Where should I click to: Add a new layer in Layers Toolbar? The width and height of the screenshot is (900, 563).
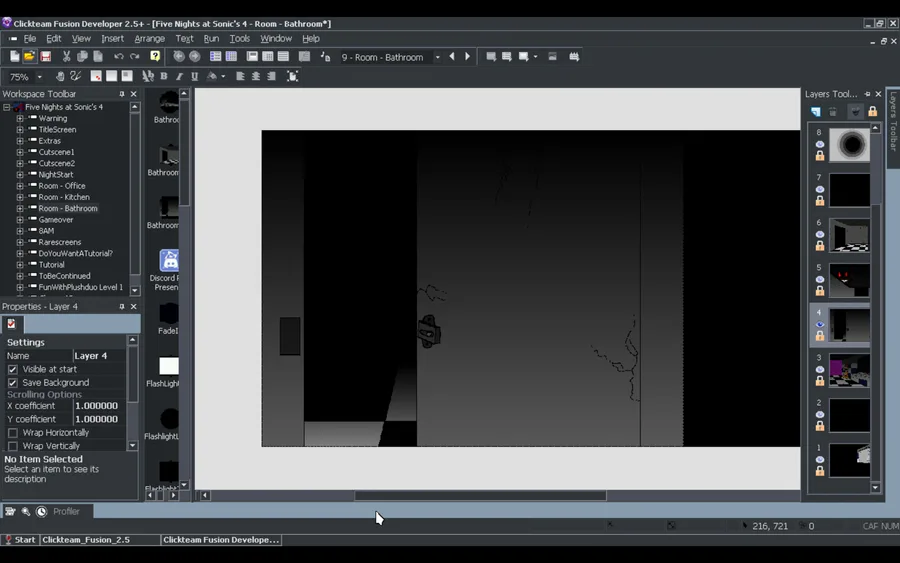[816, 111]
